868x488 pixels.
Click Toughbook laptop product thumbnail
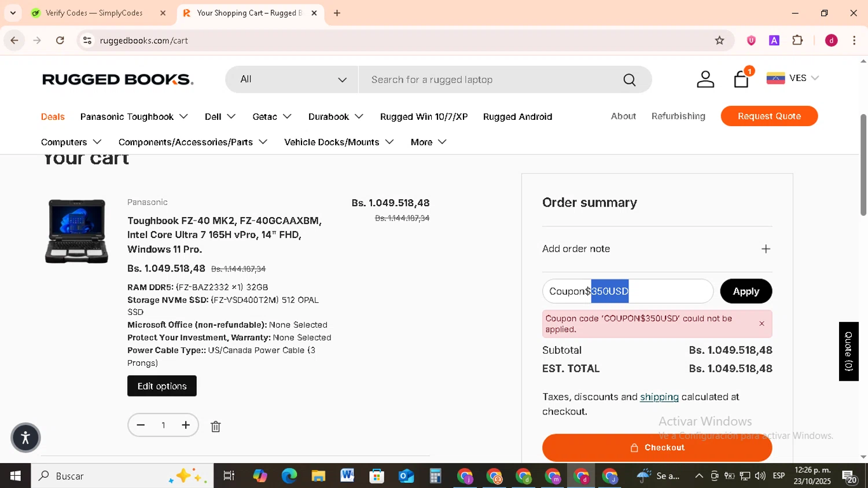point(76,231)
